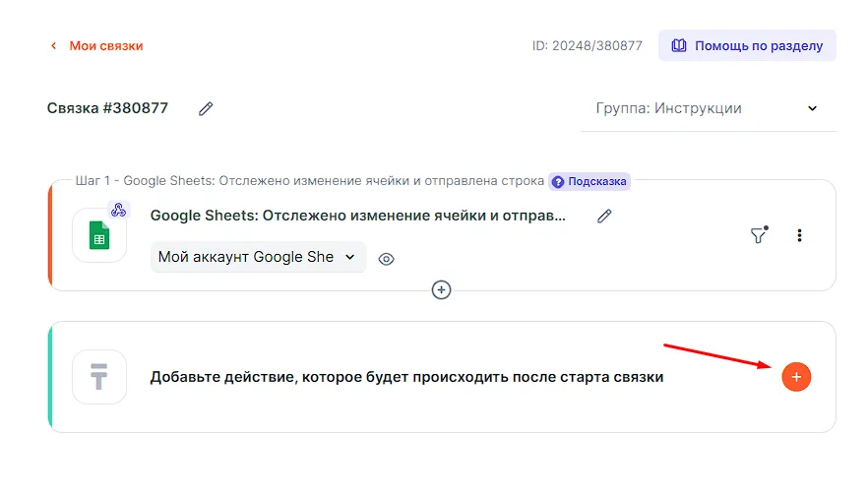Viewport: 868px width, 500px height.
Task: Click the Помощь по разделу button
Action: 747,45
